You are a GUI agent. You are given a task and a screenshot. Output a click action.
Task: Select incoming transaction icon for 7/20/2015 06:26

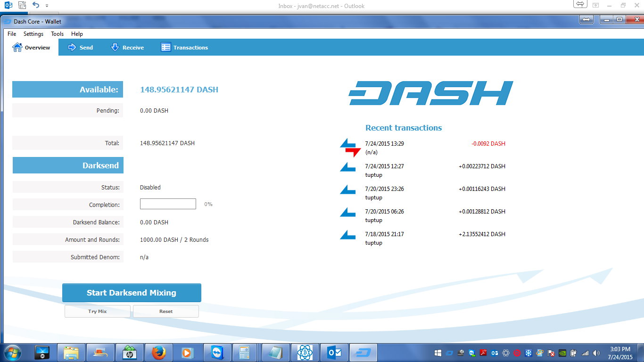348,212
